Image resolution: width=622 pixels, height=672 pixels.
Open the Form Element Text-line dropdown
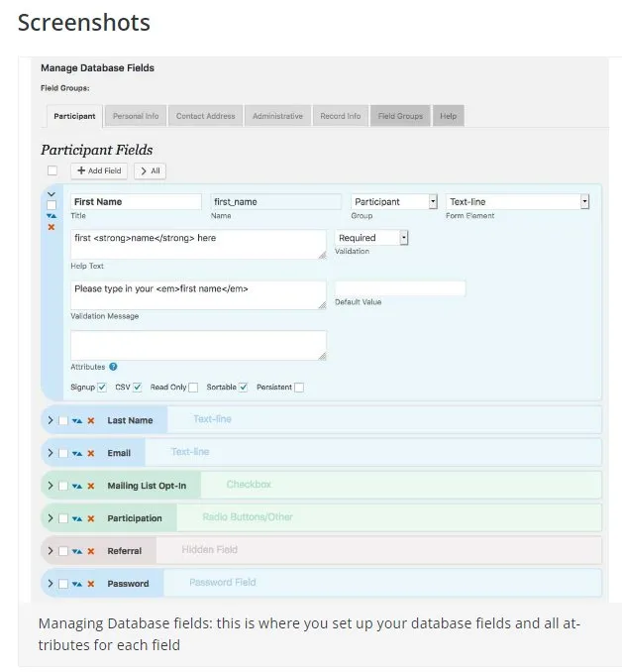click(517, 202)
